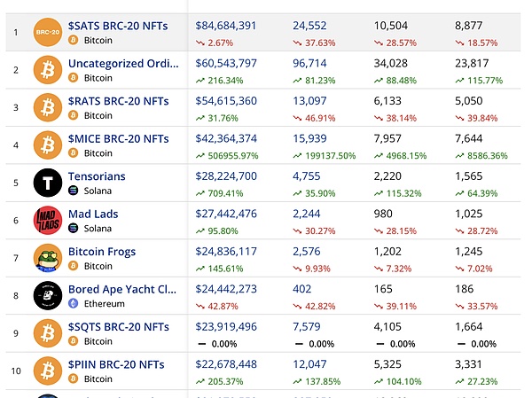Open the Mad Lads collection link

point(93,214)
